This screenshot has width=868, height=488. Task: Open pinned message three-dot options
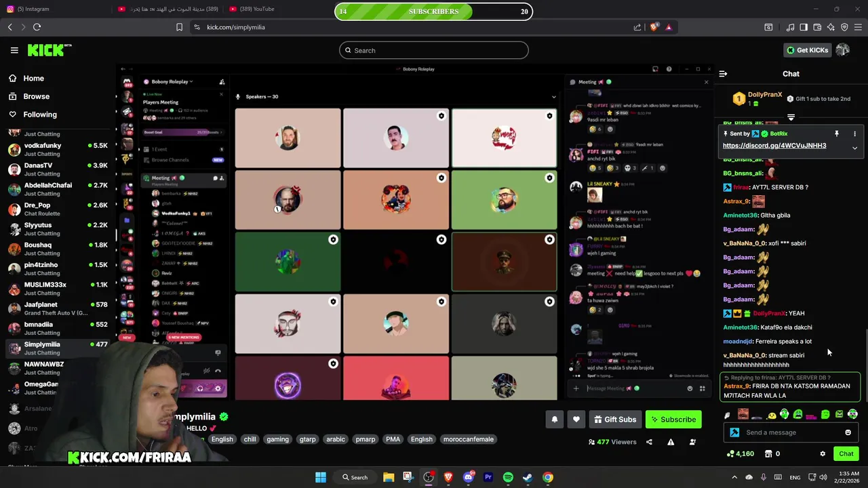pos(854,134)
